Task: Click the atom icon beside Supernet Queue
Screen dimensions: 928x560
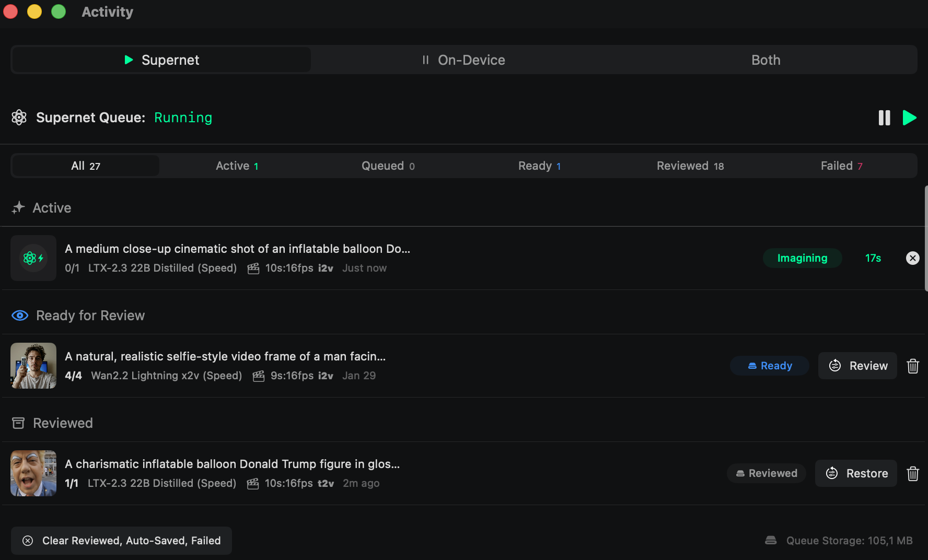Action: click(x=19, y=118)
